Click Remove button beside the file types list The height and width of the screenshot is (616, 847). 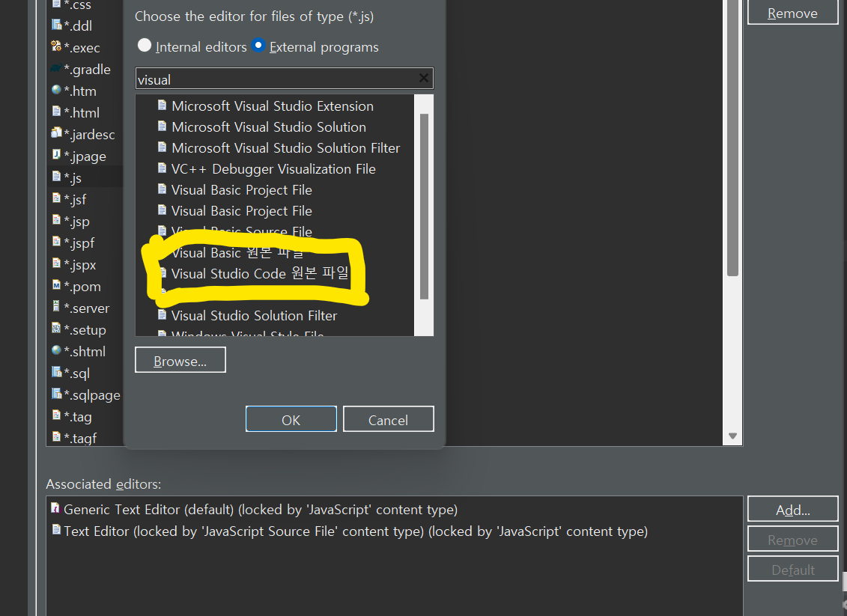[x=792, y=13]
